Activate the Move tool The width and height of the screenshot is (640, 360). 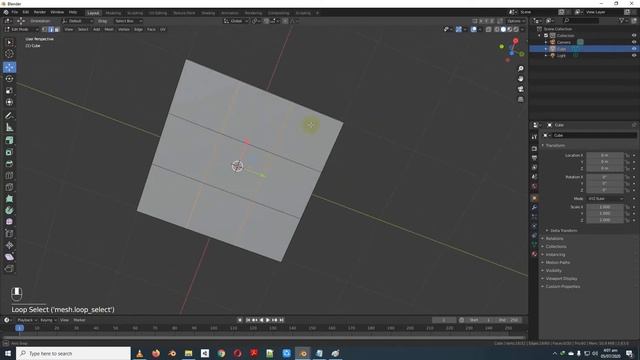click(9, 67)
